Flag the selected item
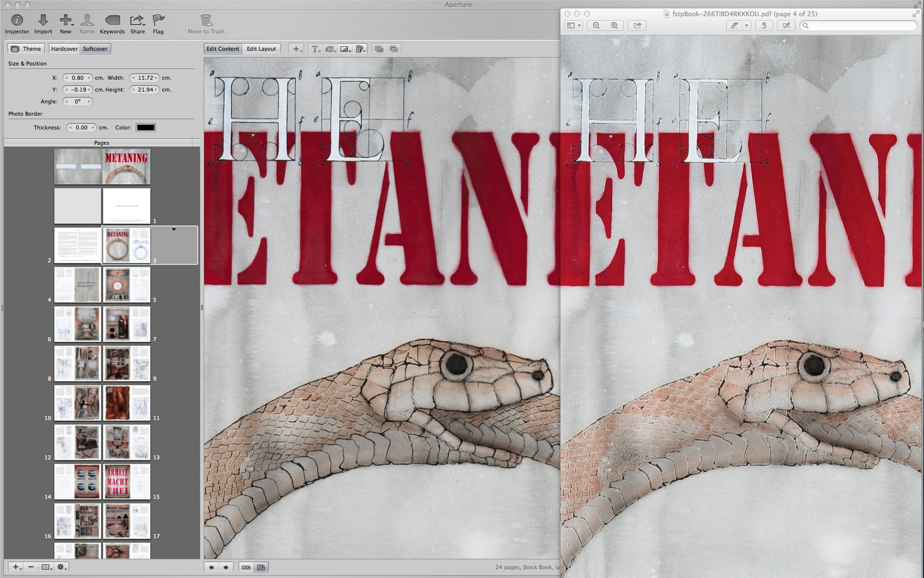The width and height of the screenshot is (924, 578). 158,24
